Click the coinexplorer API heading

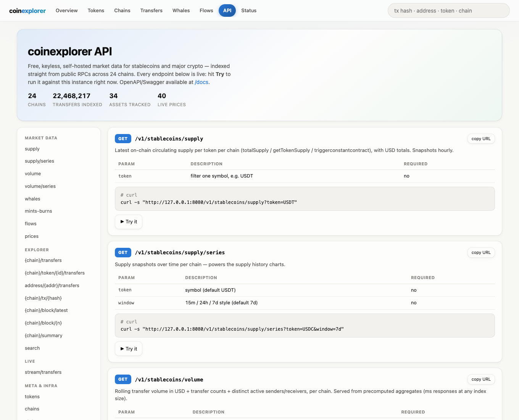(70, 52)
